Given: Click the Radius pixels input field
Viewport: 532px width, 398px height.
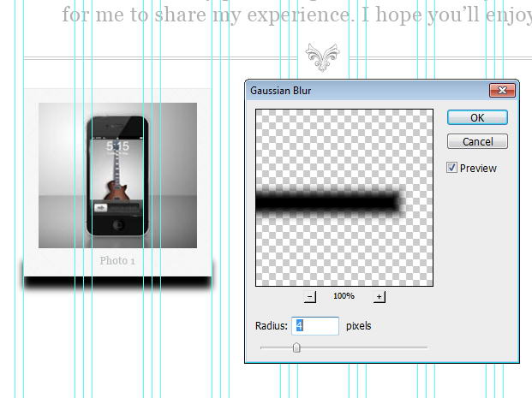Looking at the screenshot, I should (x=315, y=326).
